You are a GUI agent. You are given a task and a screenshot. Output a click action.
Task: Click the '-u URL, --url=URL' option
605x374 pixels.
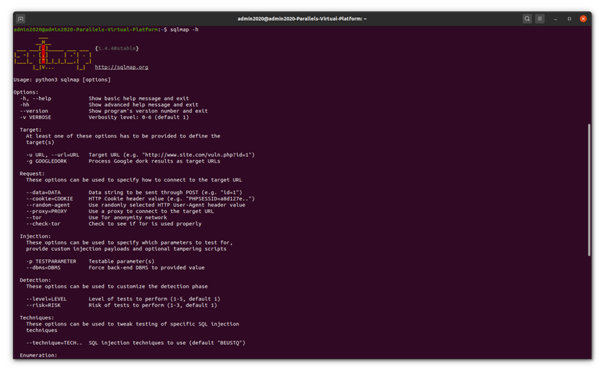(53, 155)
